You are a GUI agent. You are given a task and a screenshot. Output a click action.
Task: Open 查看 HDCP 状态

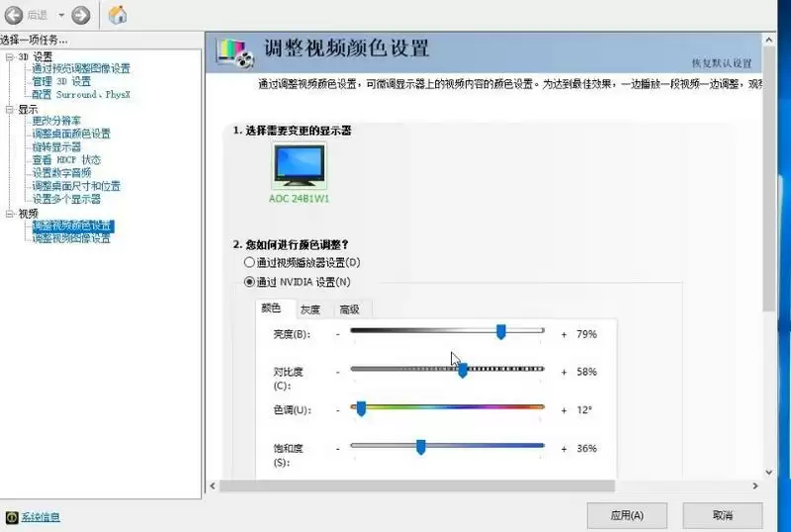66,160
